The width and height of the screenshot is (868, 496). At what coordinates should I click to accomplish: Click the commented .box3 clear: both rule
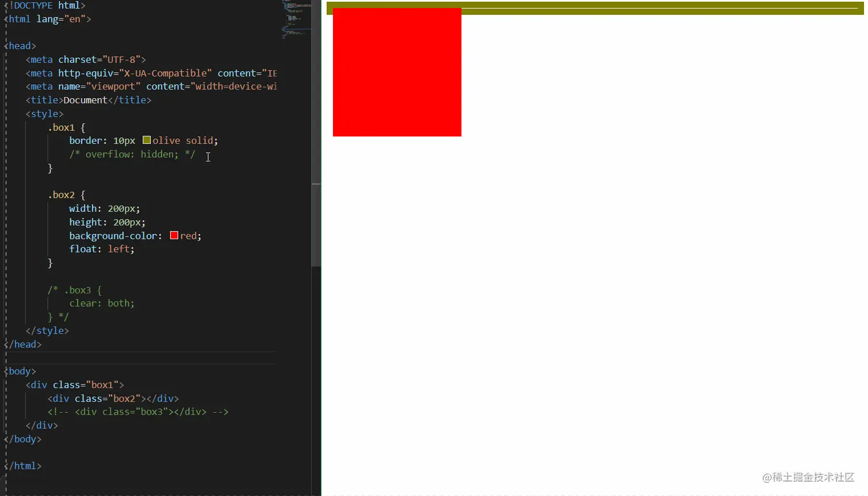coord(102,303)
